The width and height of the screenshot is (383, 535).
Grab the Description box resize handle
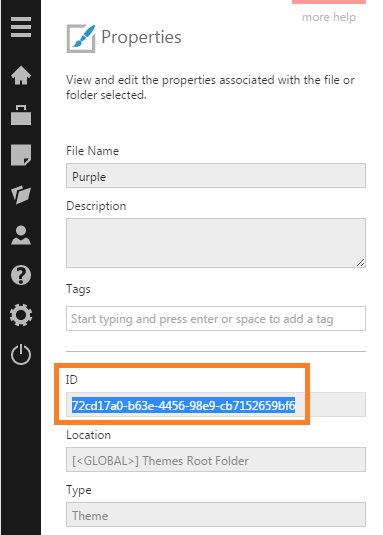[360, 262]
